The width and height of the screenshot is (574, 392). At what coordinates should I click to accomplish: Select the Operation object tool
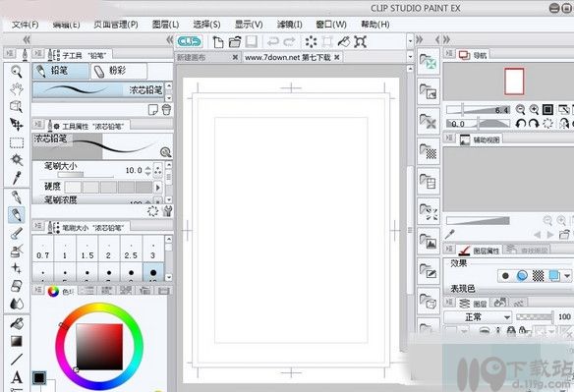tap(17, 106)
